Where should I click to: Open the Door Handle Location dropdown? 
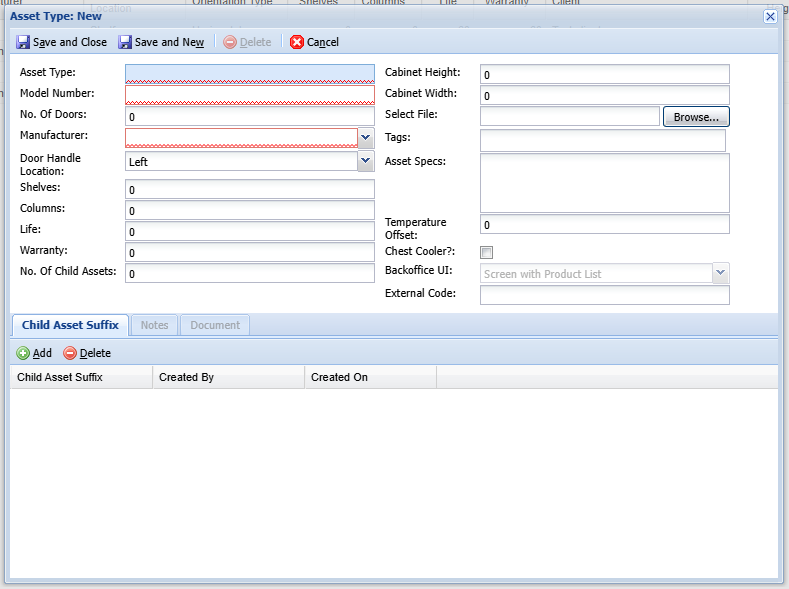(366, 161)
